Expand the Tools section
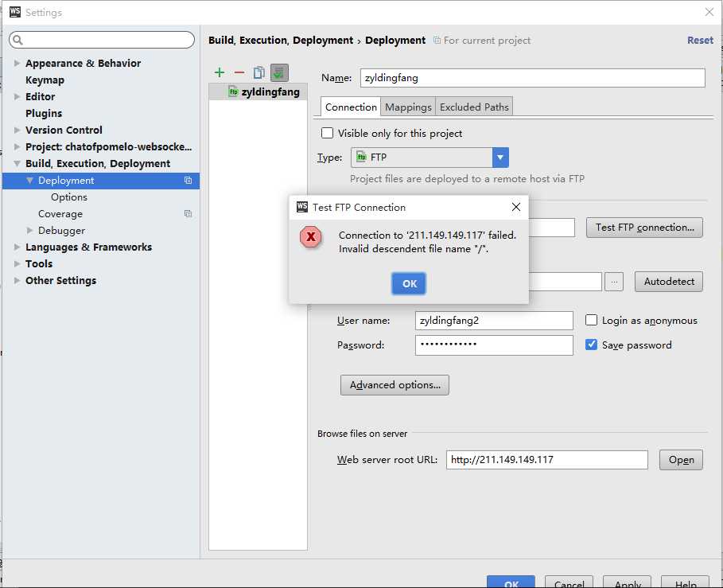723x588 pixels. click(x=17, y=264)
